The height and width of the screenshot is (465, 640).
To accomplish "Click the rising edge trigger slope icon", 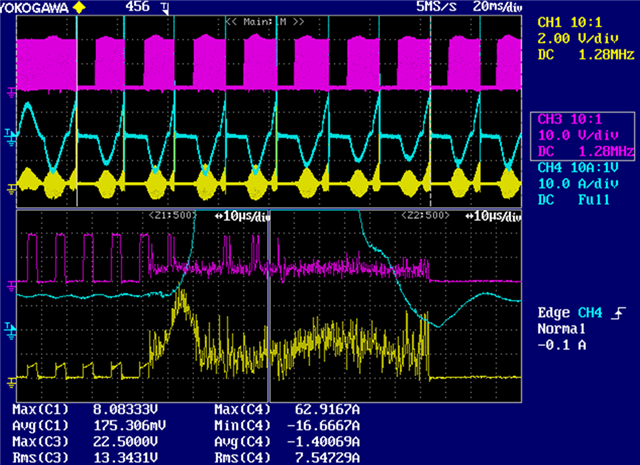I will 618,313.
